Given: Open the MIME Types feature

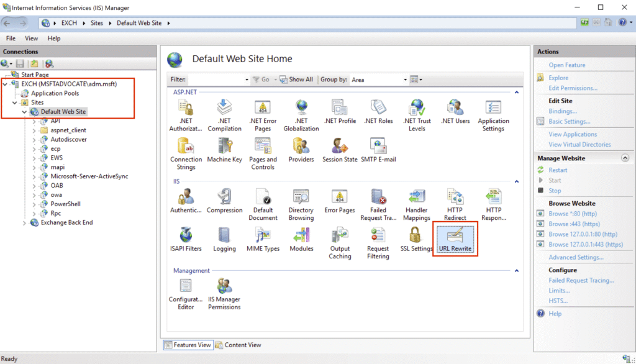Looking at the screenshot, I should click(x=263, y=239).
